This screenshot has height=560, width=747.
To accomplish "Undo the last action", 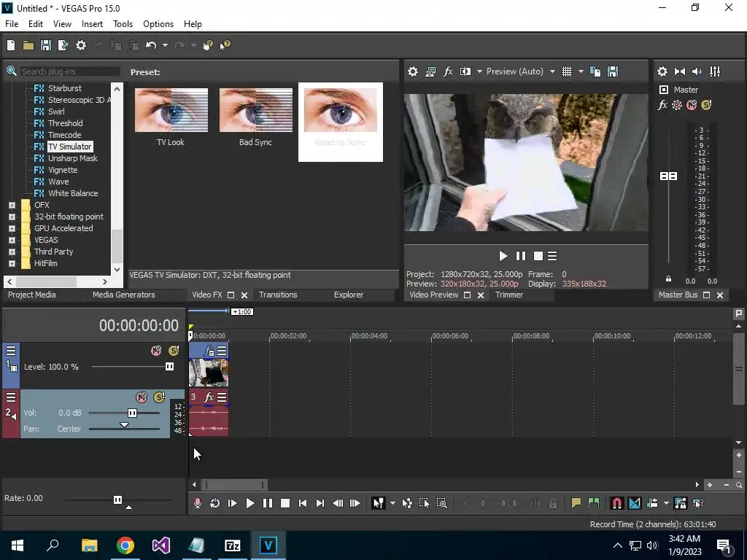I will pos(151,45).
